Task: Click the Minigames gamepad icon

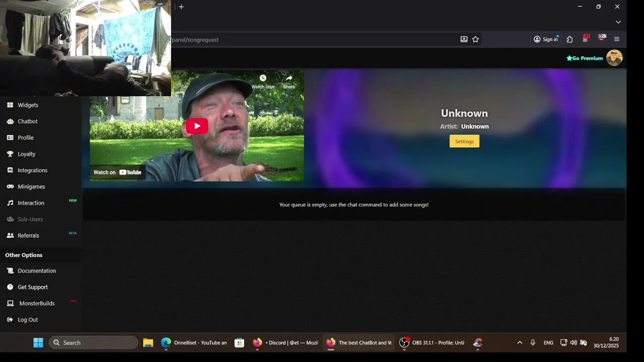Action: tap(10, 187)
